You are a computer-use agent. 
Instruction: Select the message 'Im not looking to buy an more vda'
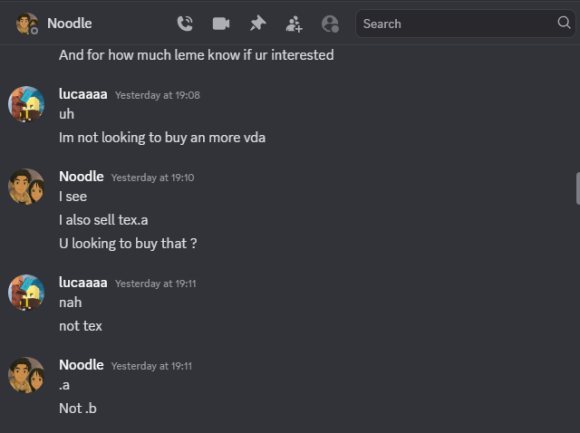click(x=162, y=138)
